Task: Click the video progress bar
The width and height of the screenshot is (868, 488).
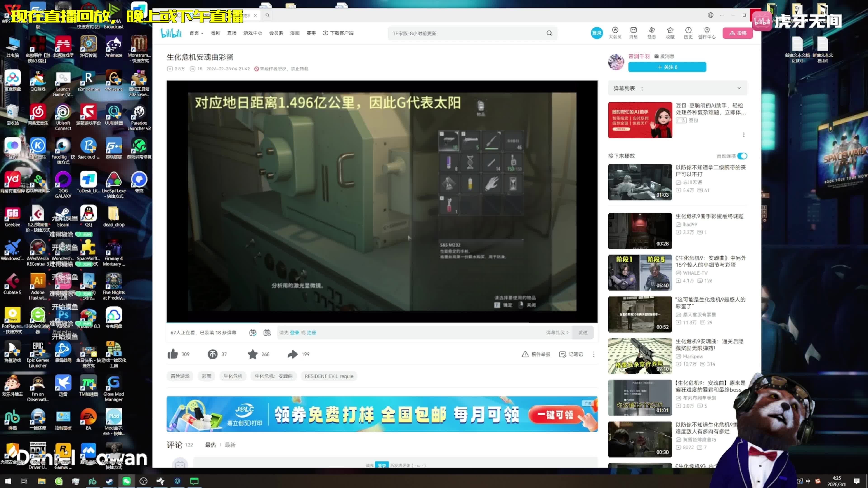Action: (382, 322)
